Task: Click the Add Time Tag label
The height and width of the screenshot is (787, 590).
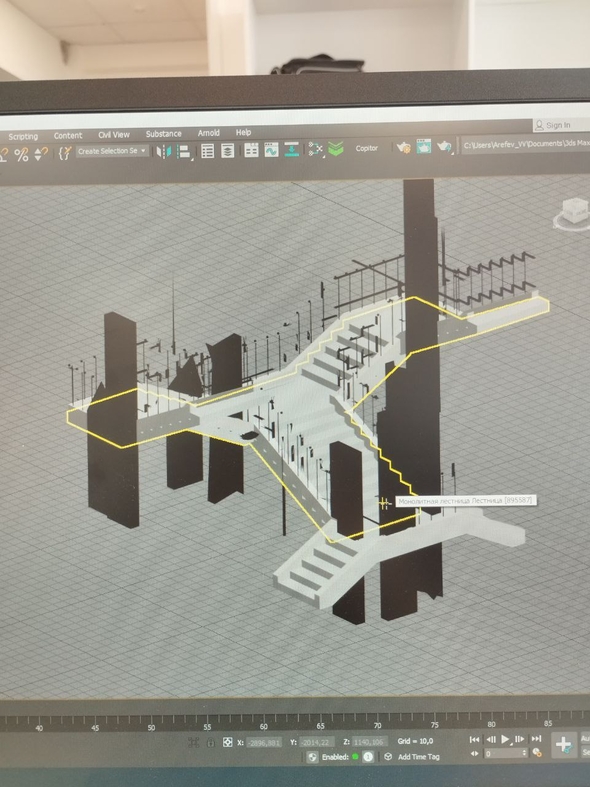Action: (x=419, y=756)
